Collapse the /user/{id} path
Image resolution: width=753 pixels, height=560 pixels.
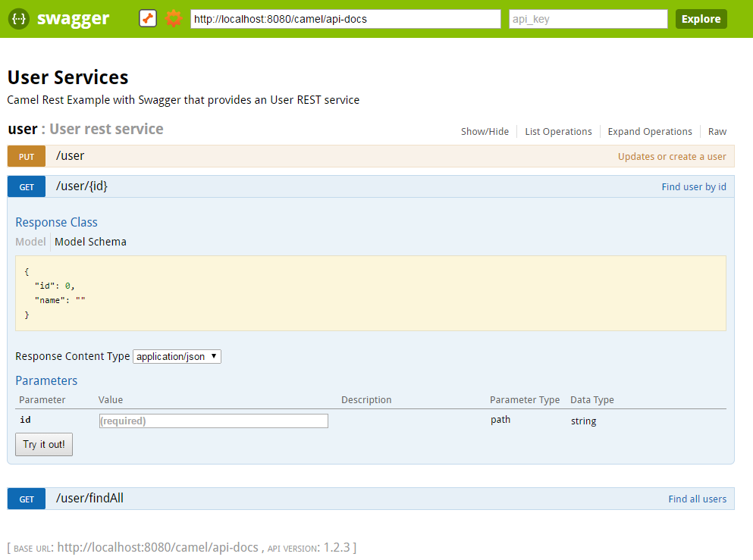[82, 186]
